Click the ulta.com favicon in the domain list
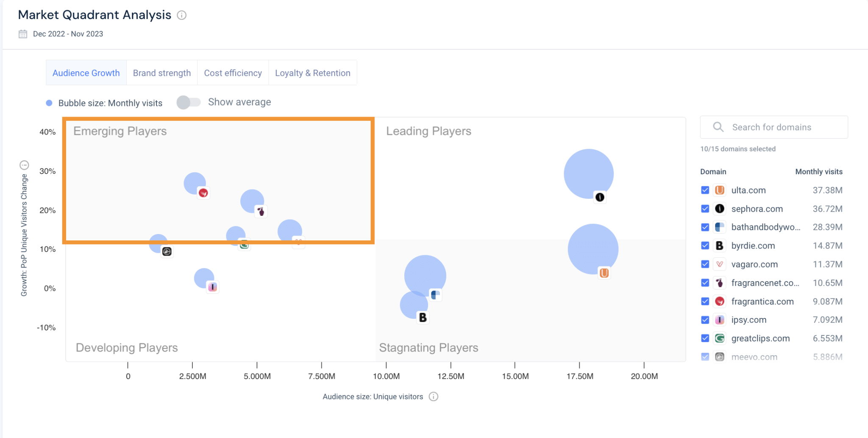 (719, 190)
